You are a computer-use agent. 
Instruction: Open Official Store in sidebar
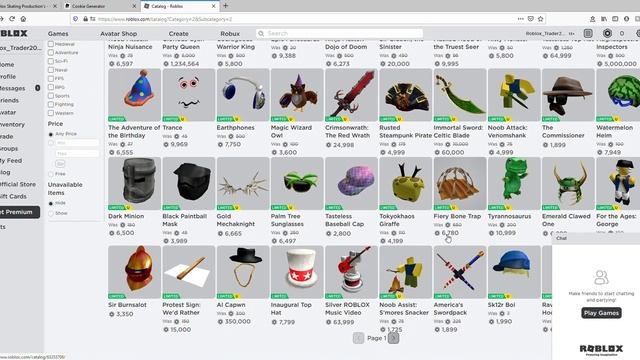click(x=18, y=184)
